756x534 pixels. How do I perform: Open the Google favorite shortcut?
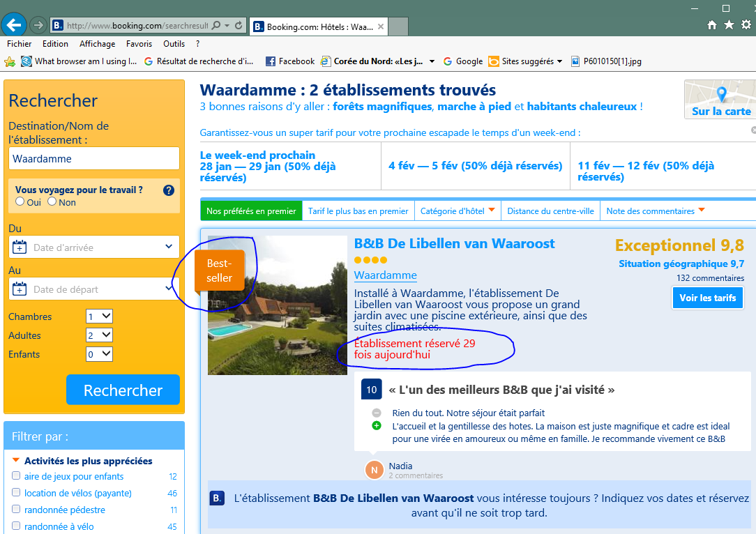[x=463, y=61]
